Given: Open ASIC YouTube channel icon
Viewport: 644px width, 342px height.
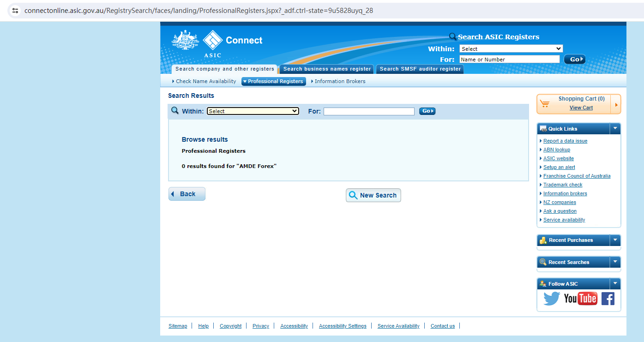Looking at the screenshot, I should click(580, 299).
